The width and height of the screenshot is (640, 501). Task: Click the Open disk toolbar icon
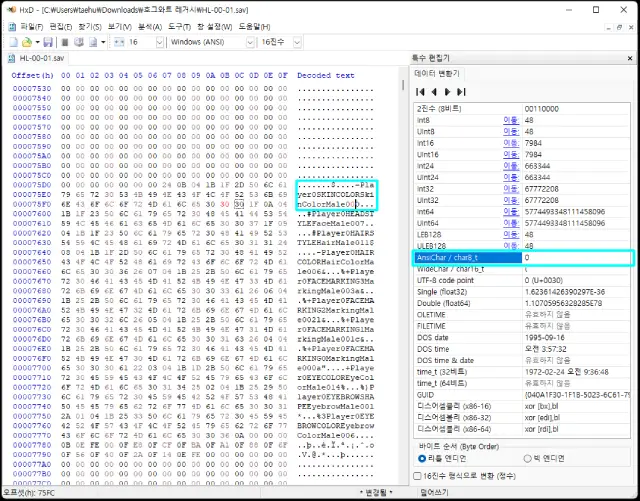click(79, 42)
